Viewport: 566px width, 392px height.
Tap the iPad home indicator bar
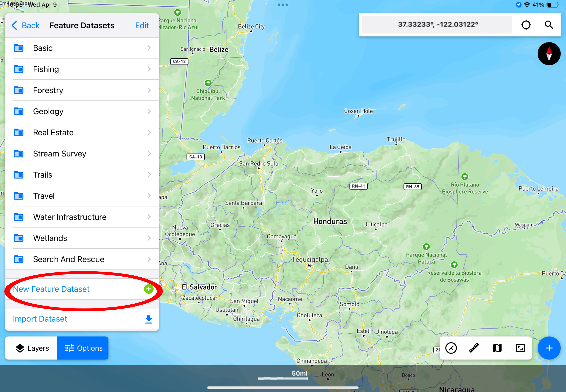283,388
